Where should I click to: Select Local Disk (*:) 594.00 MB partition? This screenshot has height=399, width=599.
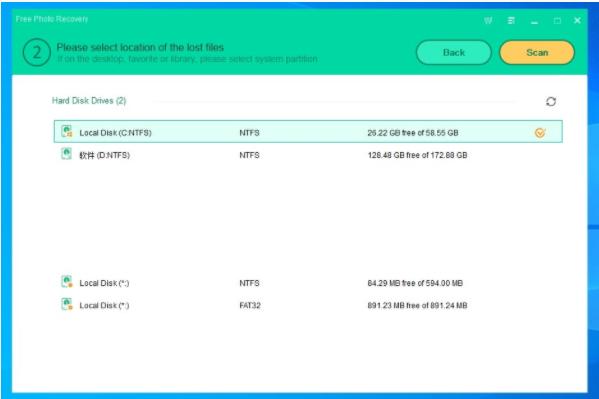[104, 283]
